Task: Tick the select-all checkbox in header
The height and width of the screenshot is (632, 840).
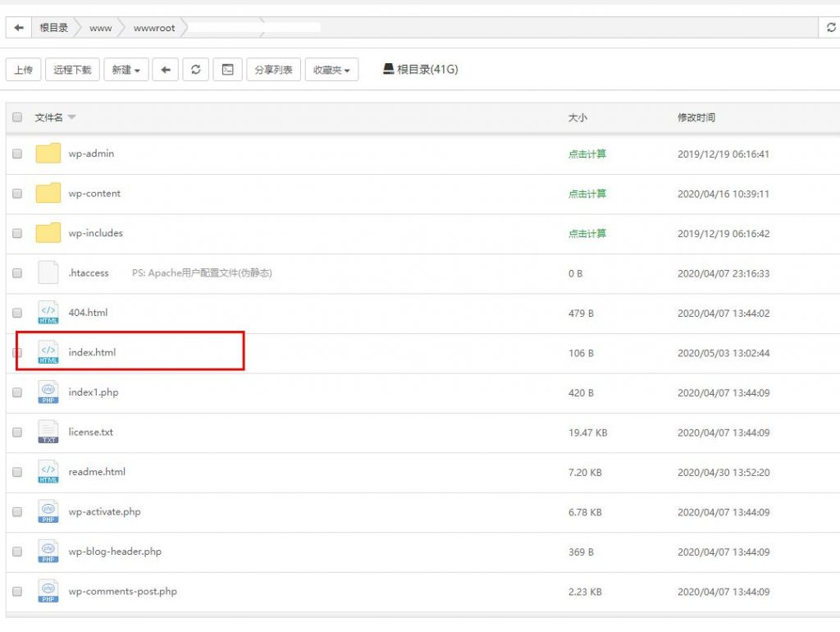Action: (17, 117)
